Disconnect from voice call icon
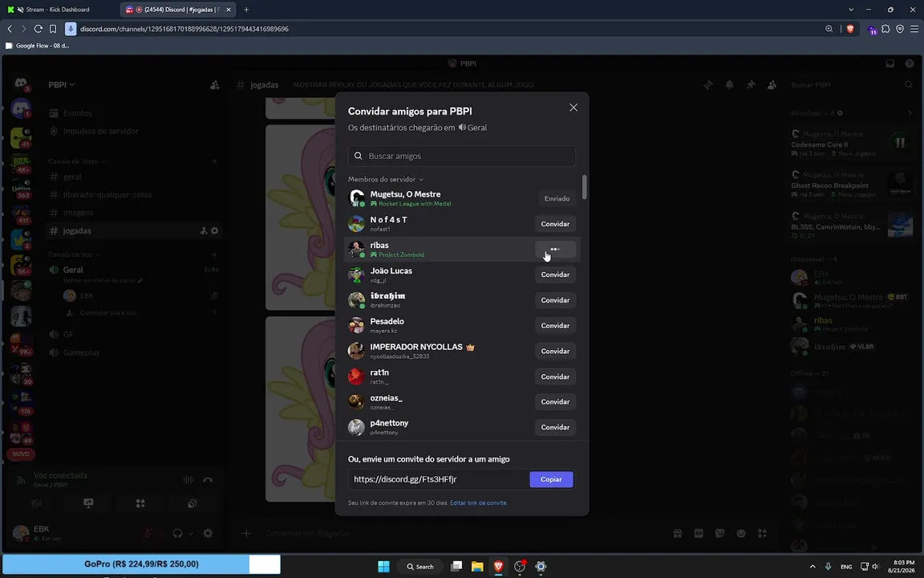The width and height of the screenshot is (924, 578). (208, 480)
